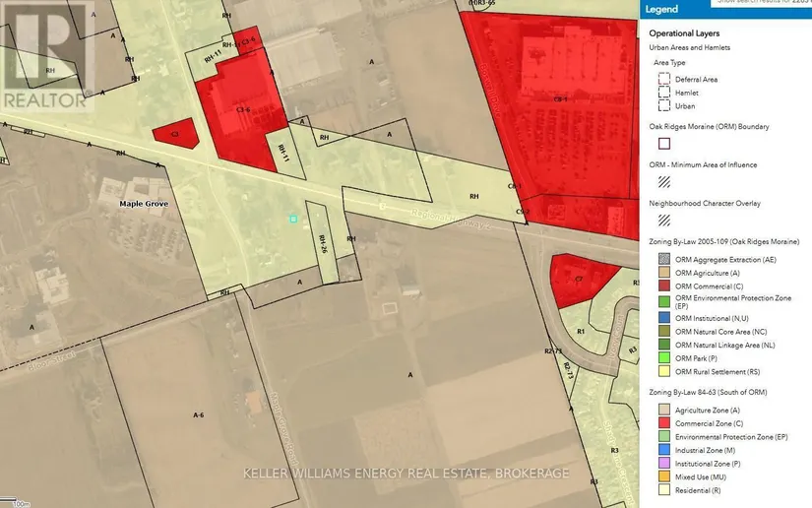Click the 'Regional Highway 2' road label
The width and height of the screenshot is (812, 508).
[x=451, y=219]
